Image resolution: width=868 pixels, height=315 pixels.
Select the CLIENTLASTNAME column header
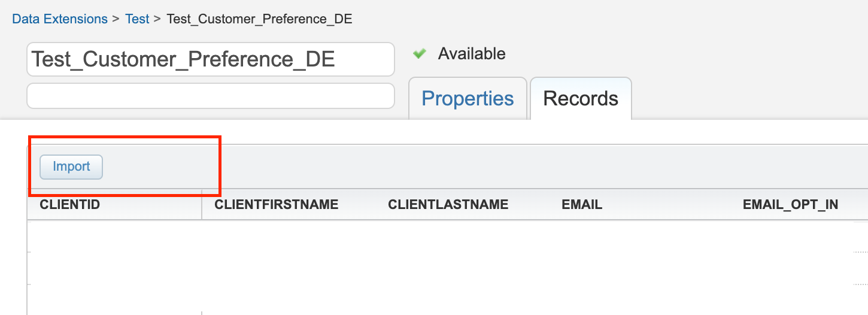click(448, 205)
